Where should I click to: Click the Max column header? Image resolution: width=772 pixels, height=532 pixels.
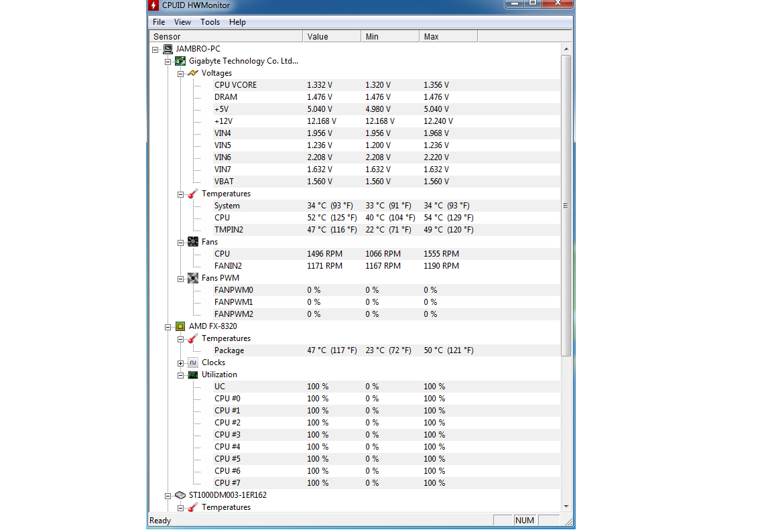coord(448,36)
